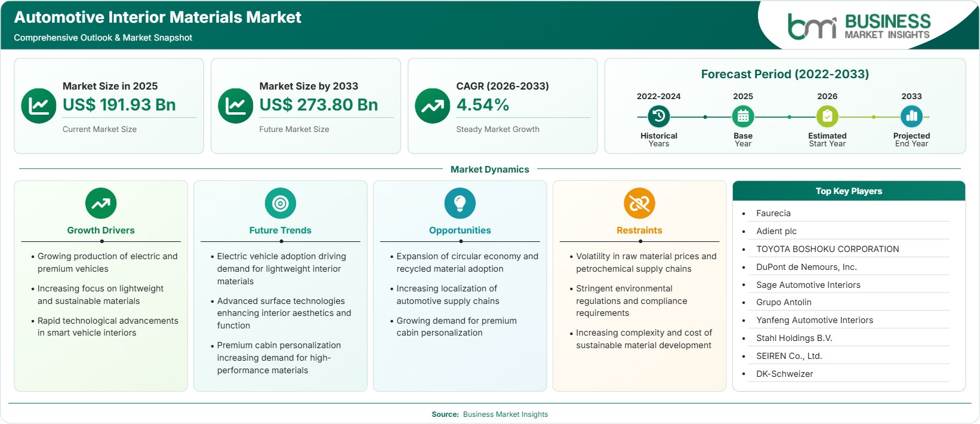Select Faurecia in key players list

pyautogui.click(x=773, y=213)
